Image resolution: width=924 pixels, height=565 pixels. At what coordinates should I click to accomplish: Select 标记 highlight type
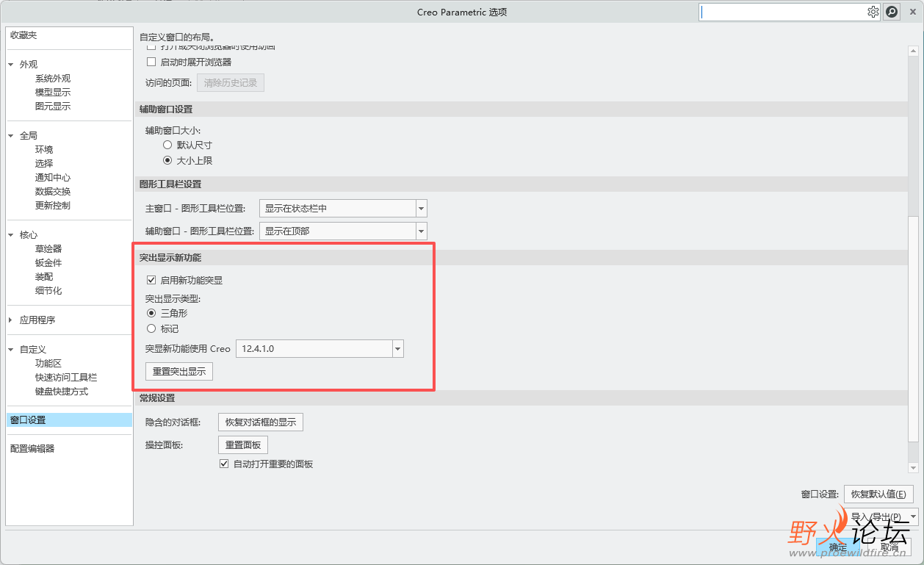tap(152, 328)
